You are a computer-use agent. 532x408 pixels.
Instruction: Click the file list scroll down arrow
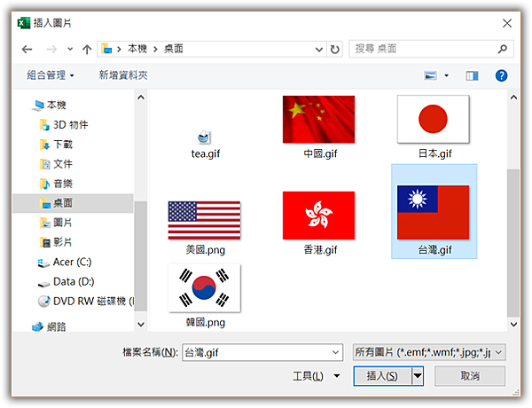tap(513, 325)
